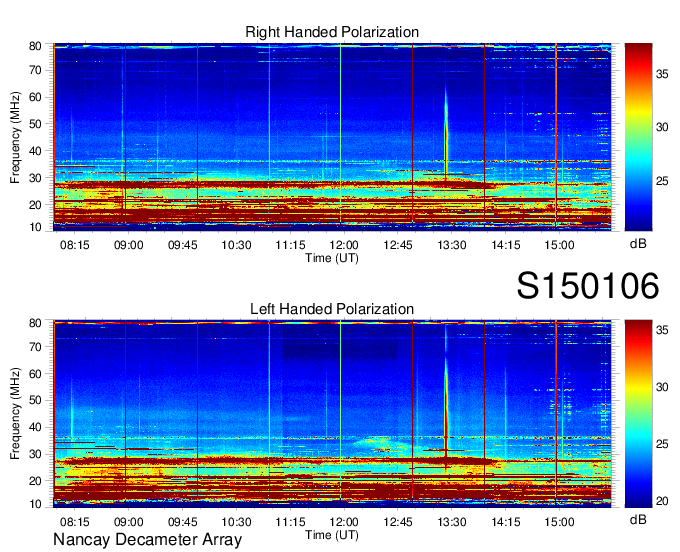Screen dimensions: 680x552
Task: Select the S150106 observation label
Action: [x=588, y=286]
